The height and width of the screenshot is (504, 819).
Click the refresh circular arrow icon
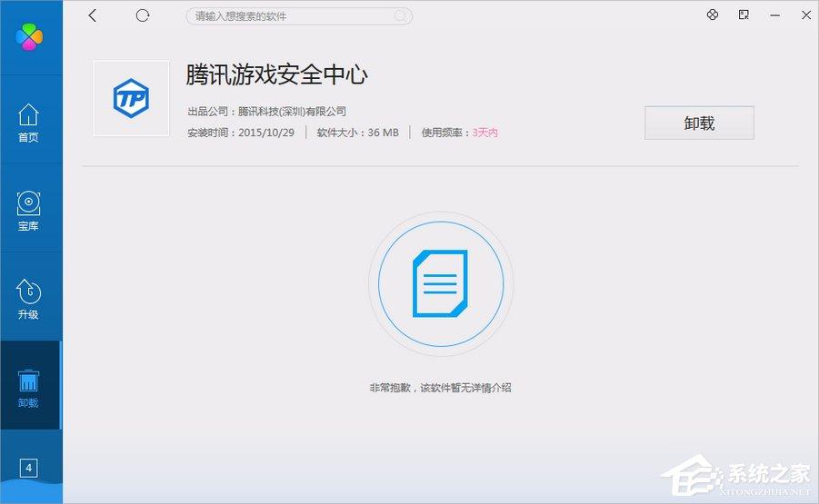coord(142,15)
